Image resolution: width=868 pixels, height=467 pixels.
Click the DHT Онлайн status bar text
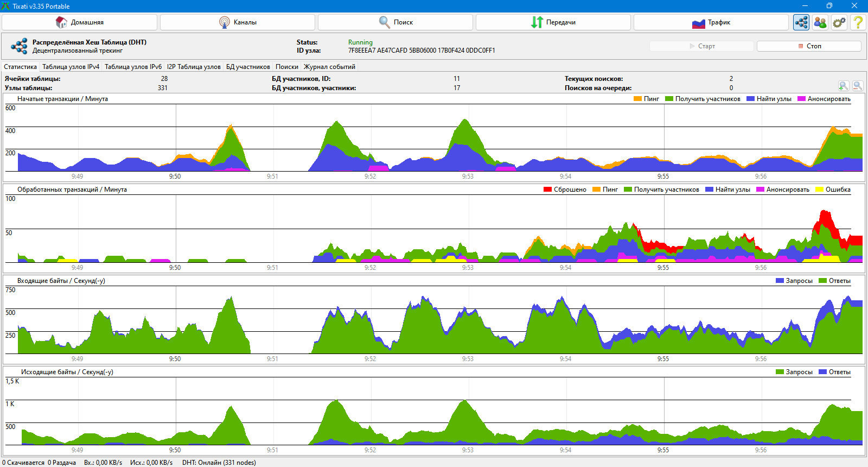point(219,463)
